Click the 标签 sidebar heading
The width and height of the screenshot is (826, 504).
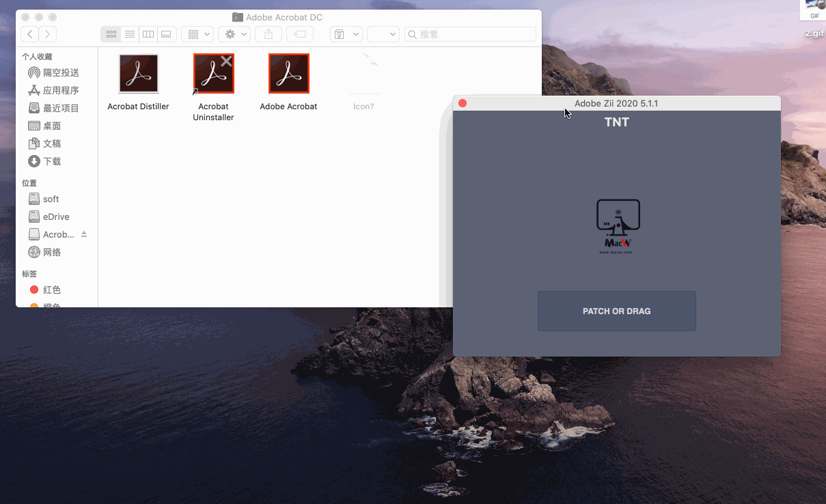tap(29, 274)
